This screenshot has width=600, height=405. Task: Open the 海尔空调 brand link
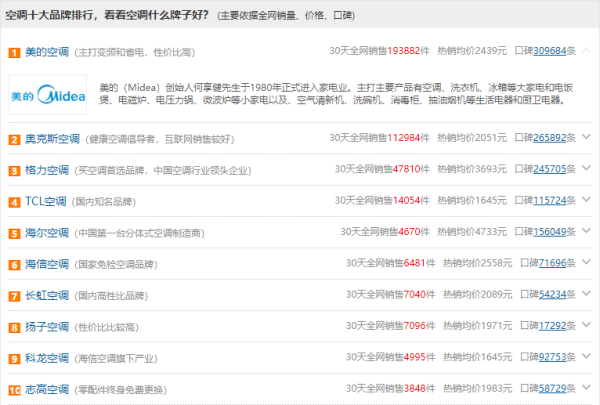47,233
